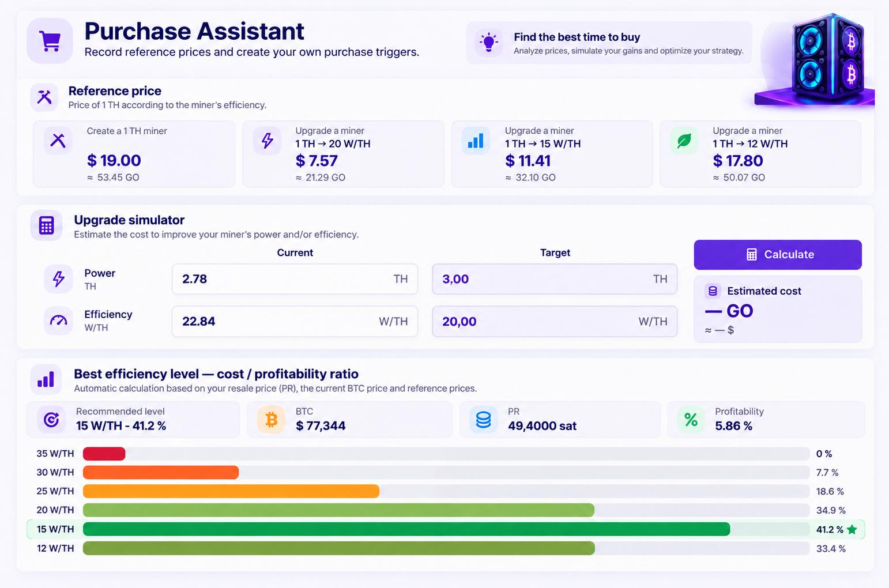
Task: Click the ≈ 53.45 GO amount
Action: point(113,178)
